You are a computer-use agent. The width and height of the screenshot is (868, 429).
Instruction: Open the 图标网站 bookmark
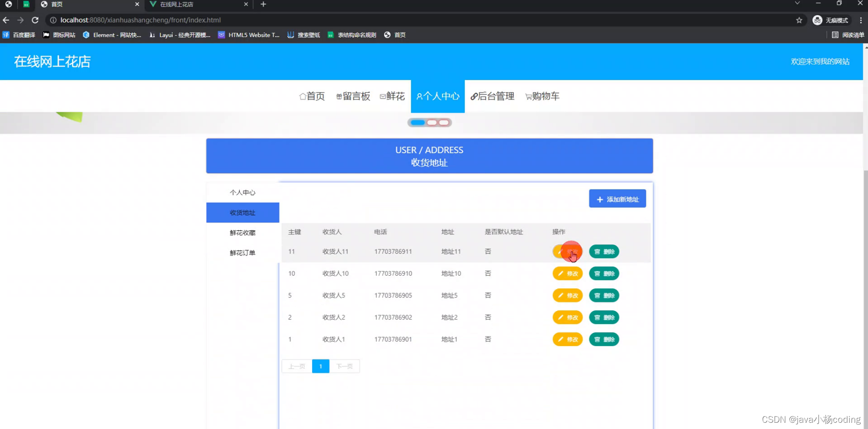click(x=59, y=35)
